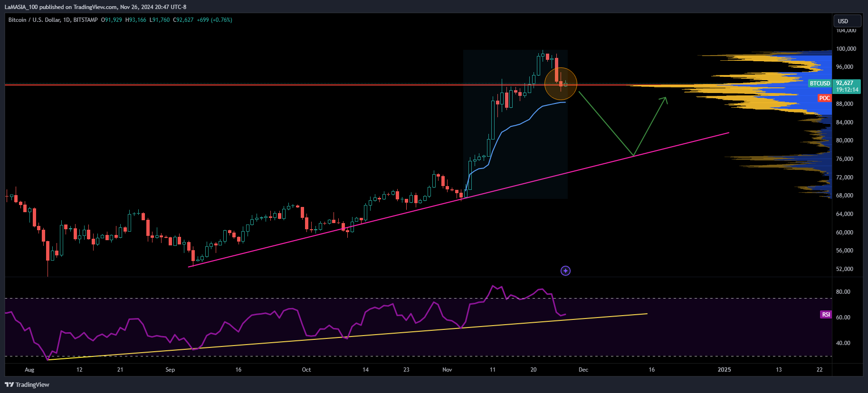
Task: Click the Nov date label on time axis
Action: coord(447,370)
